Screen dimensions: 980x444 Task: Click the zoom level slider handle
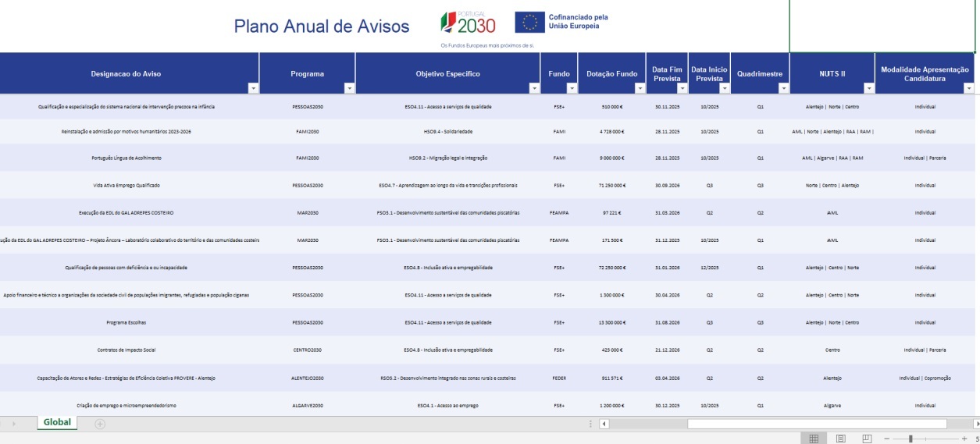[911, 439]
